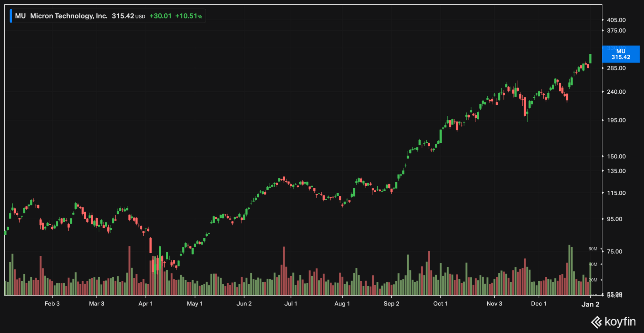Click the 150.00 price axis label
This screenshot has width=644, height=333.
click(x=616, y=156)
